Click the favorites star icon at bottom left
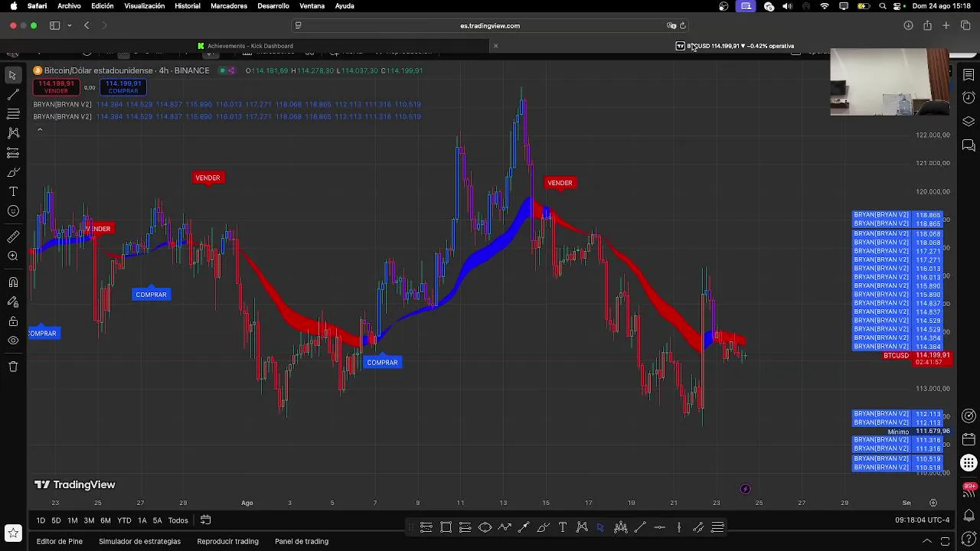This screenshot has width=980, height=551. point(13,533)
